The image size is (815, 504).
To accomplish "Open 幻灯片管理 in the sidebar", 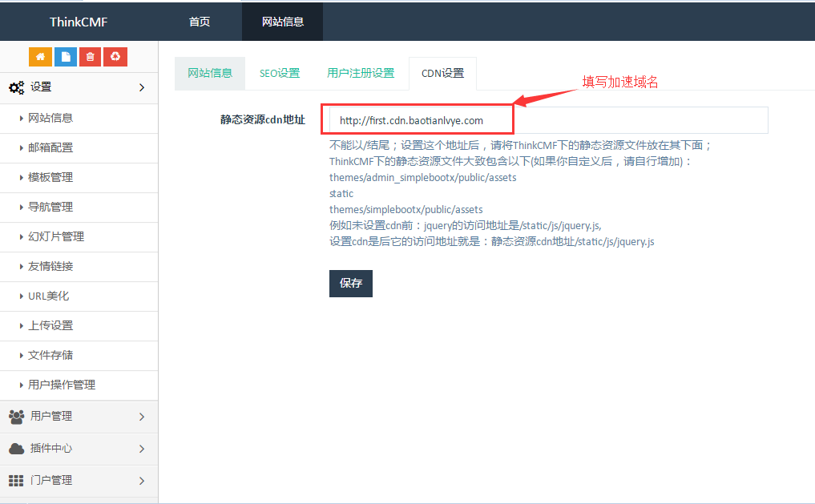I will [x=79, y=237].
